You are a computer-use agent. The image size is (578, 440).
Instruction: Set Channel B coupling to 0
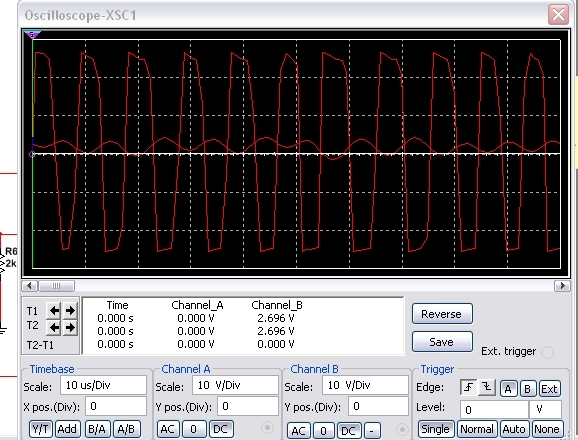[x=323, y=430]
